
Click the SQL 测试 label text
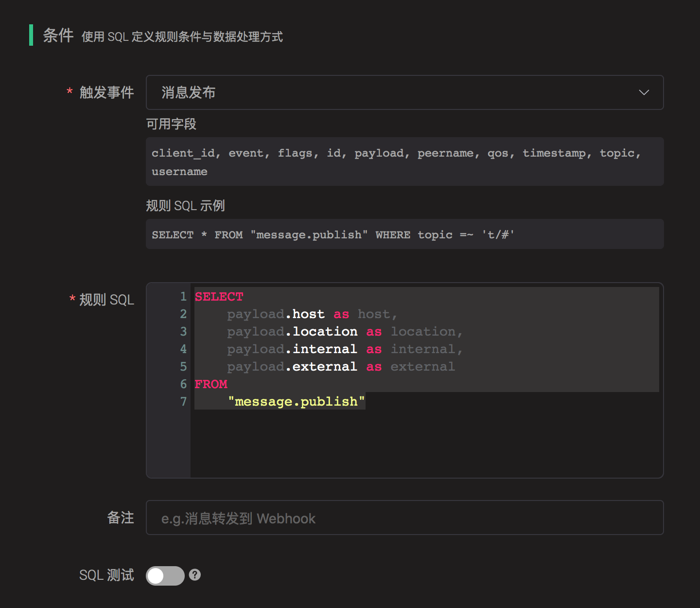coord(106,575)
